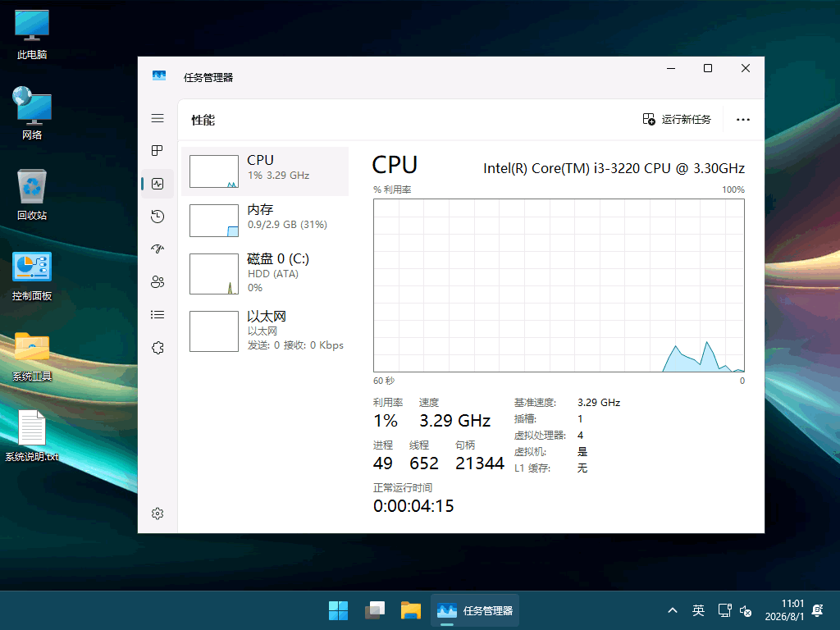Click the 性能 page heading
The width and height of the screenshot is (840, 630).
[203, 120]
